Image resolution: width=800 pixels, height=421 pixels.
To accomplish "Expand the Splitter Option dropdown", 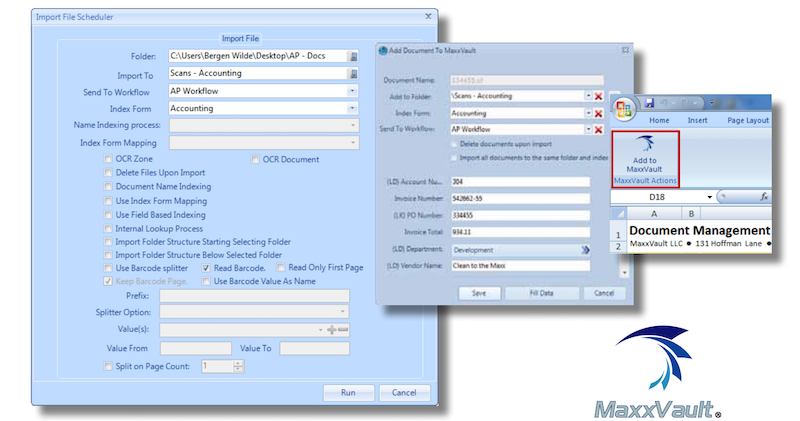I will 342,312.
